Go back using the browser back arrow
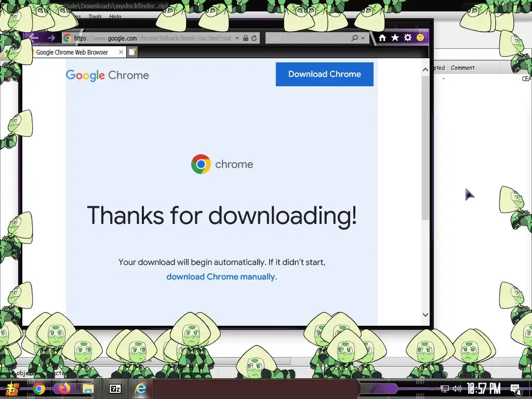Viewport: 532px width, 399px height. click(x=34, y=37)
